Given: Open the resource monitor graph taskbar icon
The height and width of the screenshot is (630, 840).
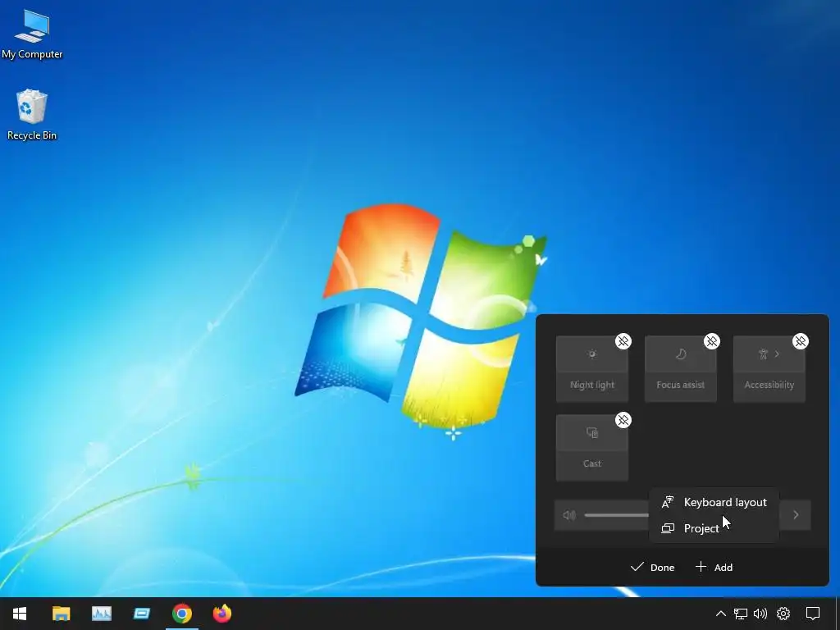Looking at the screenshot, I should click(101, 614).
